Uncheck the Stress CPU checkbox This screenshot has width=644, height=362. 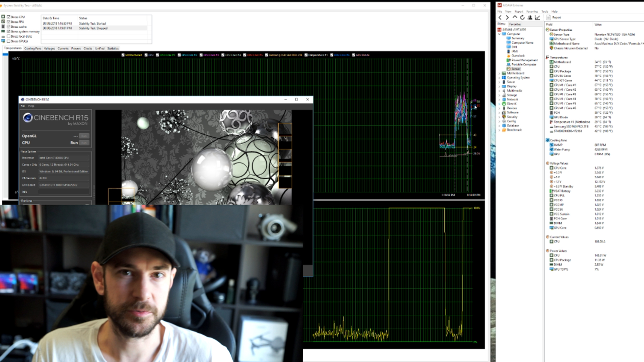[9, 17]
